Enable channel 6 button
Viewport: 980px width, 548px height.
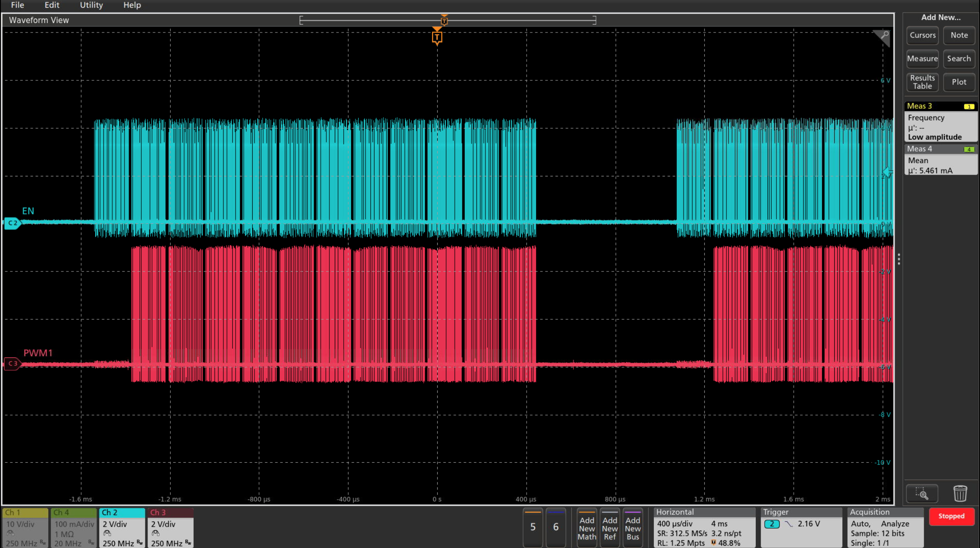(x=556, y=527)
